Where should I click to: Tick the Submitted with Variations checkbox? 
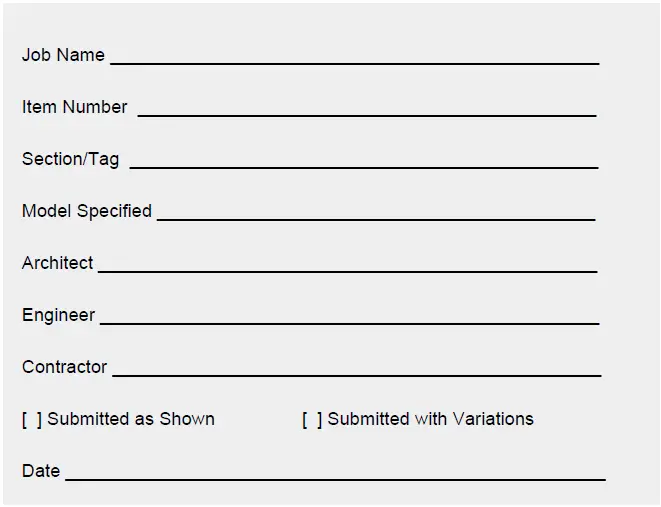(x=312, y=420)
